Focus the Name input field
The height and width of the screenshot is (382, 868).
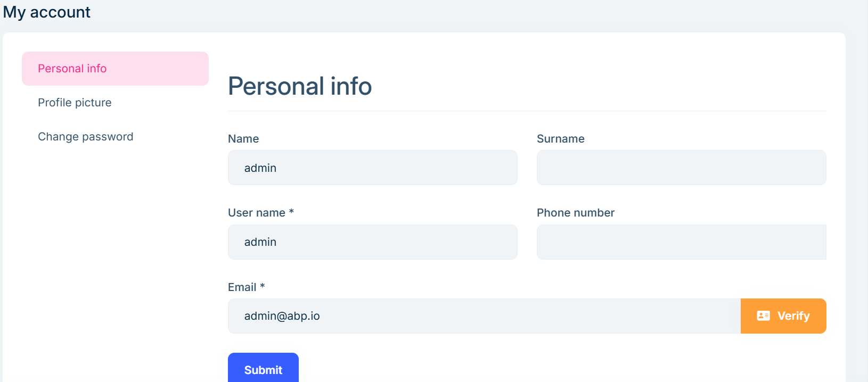pos(372,168)
